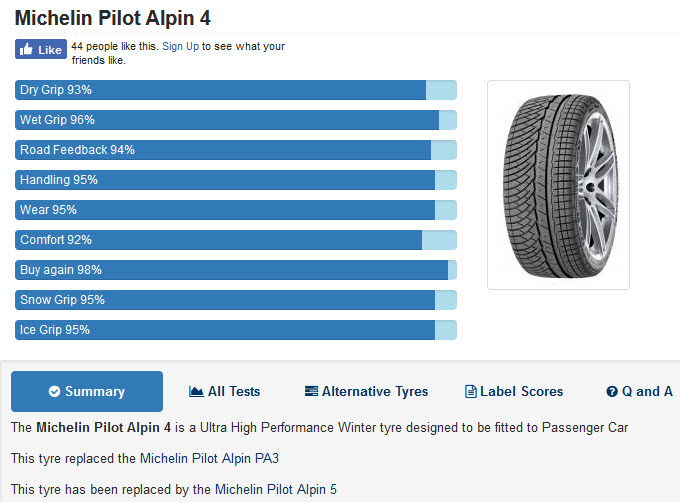
Task: View the Label Scores tab
Action: pos(514,391)
